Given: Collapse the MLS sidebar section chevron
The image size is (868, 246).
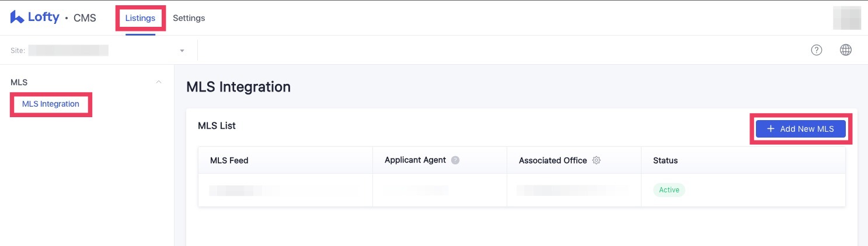Looking at the screenshot, I should pos(159,82).
